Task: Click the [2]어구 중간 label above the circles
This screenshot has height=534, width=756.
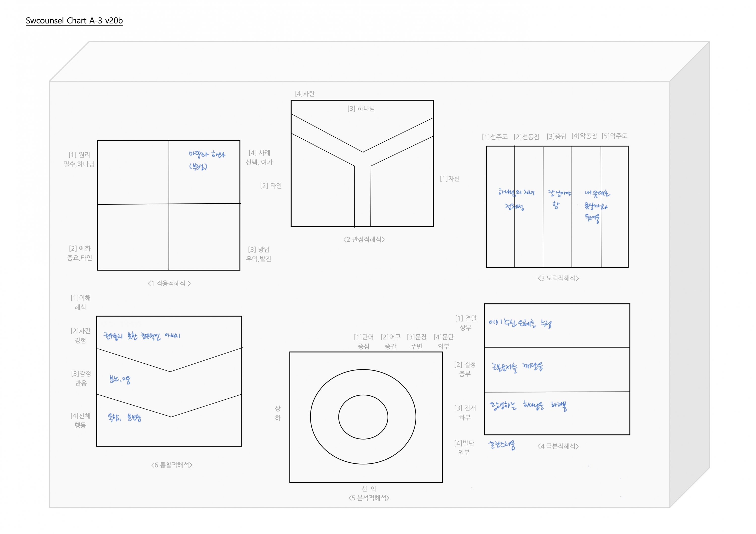Action: tap(391, 341)
